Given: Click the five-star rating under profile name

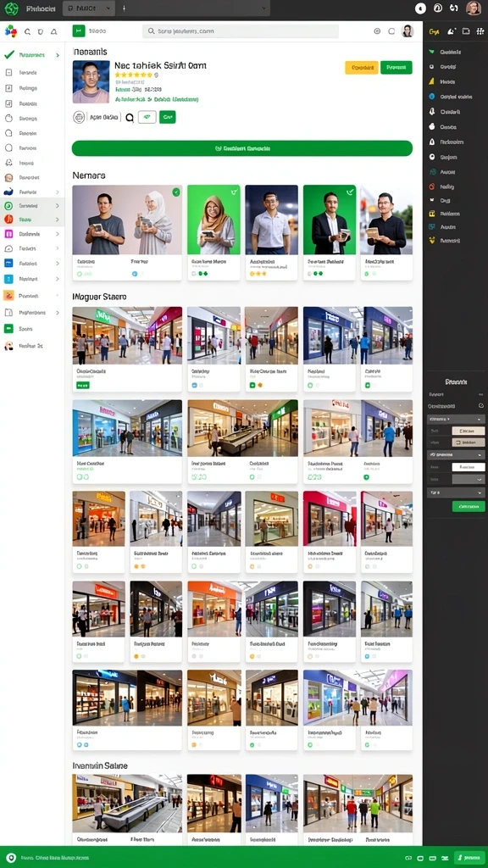Looking at the screenshot, I should 133,75.
